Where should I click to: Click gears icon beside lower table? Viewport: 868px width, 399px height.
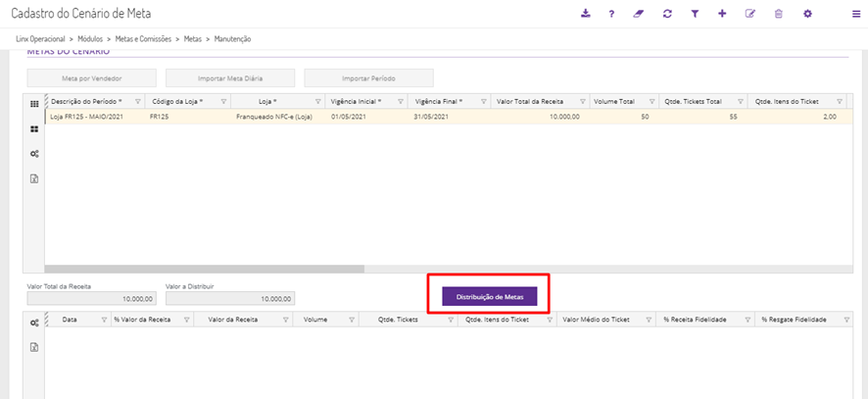click(x=33, y=323)
